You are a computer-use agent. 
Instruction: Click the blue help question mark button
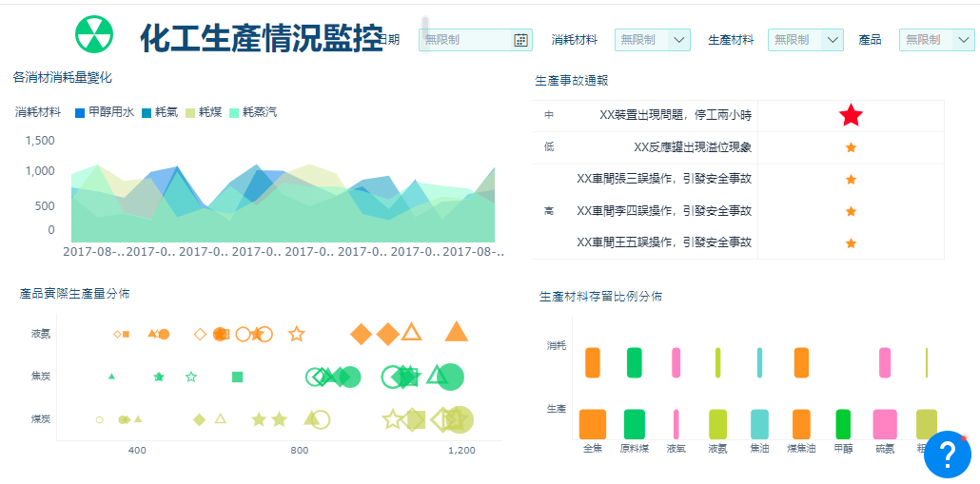(x=948, y=454)
